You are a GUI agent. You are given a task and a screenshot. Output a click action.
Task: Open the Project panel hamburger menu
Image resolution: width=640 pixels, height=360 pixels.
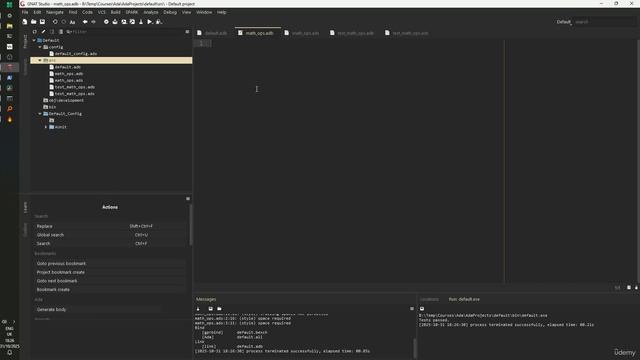[x=187, y=31]
